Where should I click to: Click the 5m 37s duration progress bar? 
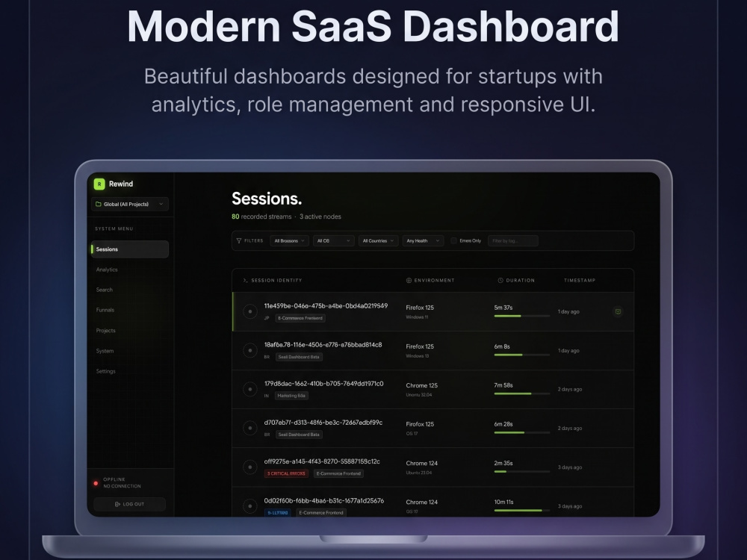coord(521,316)
